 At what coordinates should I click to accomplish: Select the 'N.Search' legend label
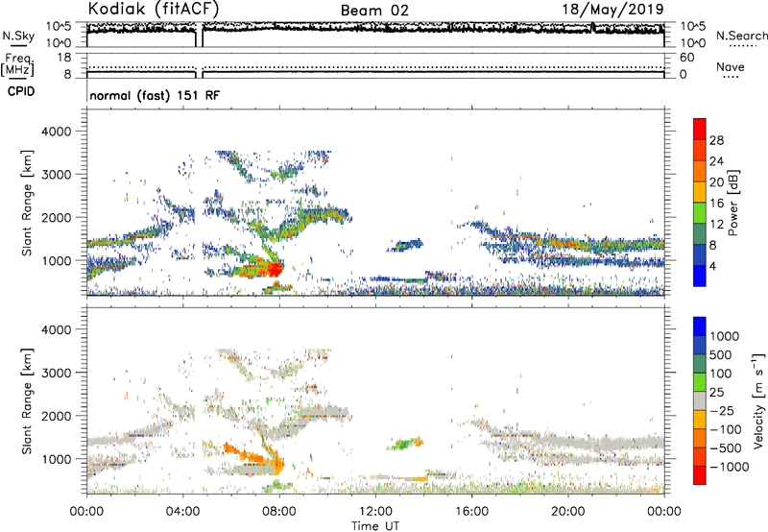tap(741, 36)
